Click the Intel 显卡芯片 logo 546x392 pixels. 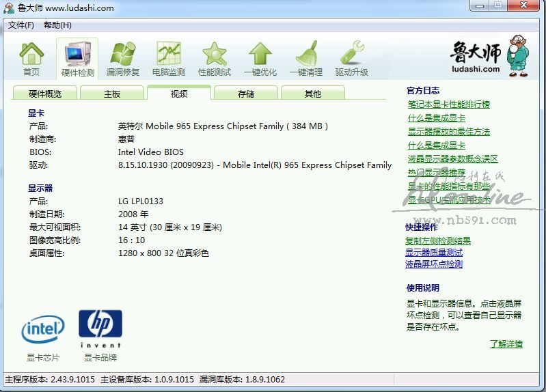pos(43,329)
